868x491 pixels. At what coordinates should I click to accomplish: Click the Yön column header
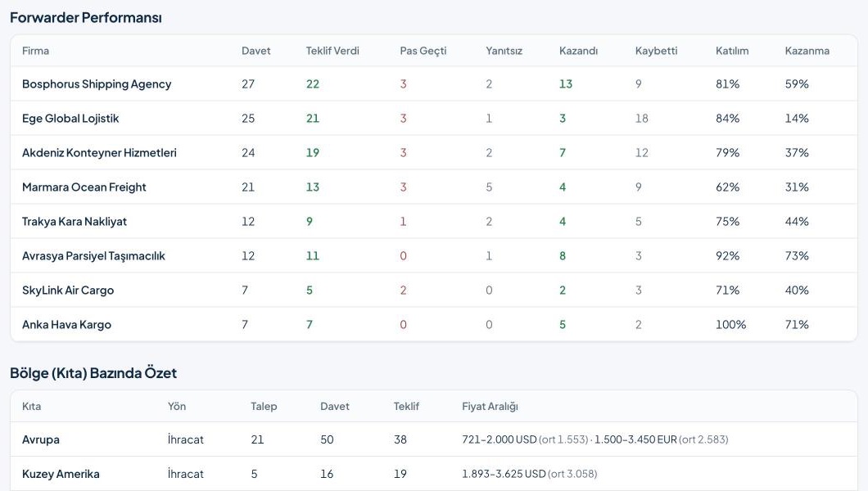click(x=177, y=407)
